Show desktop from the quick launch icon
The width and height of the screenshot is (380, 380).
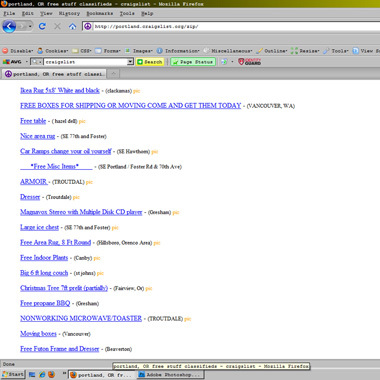point(32,375)
